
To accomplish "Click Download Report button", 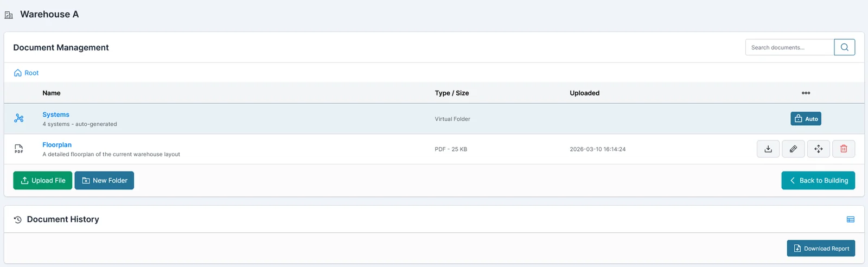I will pyautogui.click(x=821, y=248).
